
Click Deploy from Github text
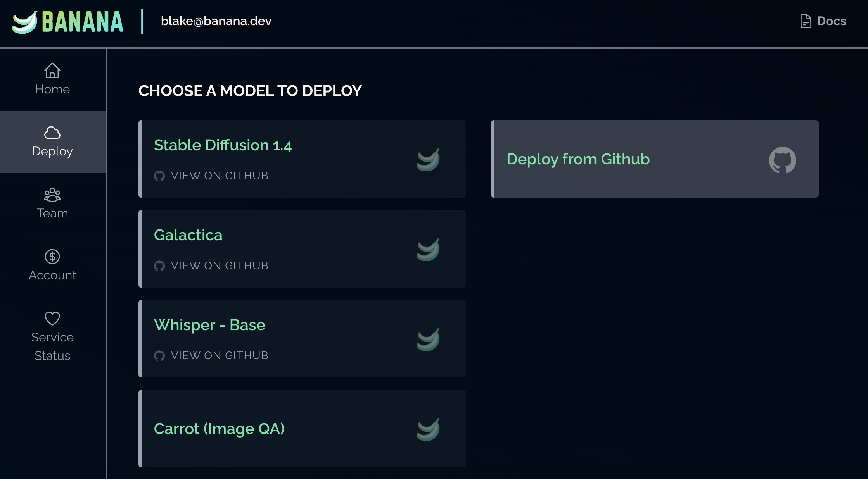pyautogui.click(x=578, y=159)
